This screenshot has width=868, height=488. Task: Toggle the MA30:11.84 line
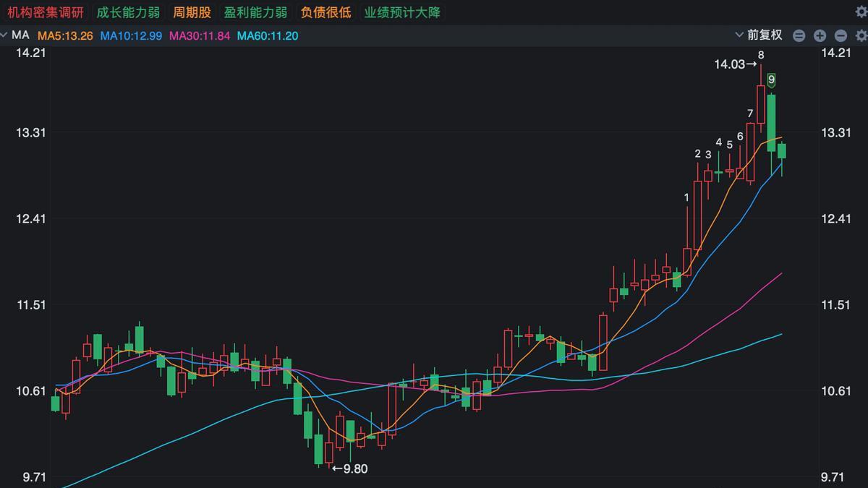(x=200, y=35)
